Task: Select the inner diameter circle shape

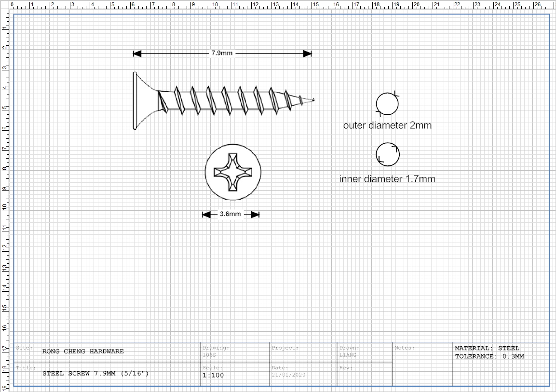Action: 388,154
